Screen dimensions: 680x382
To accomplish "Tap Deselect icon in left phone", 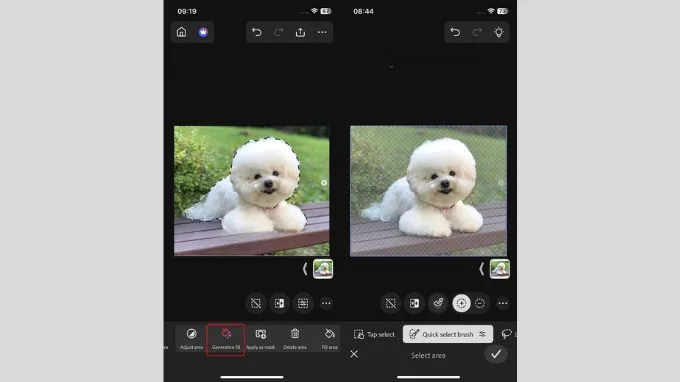I will coord(256,303).
